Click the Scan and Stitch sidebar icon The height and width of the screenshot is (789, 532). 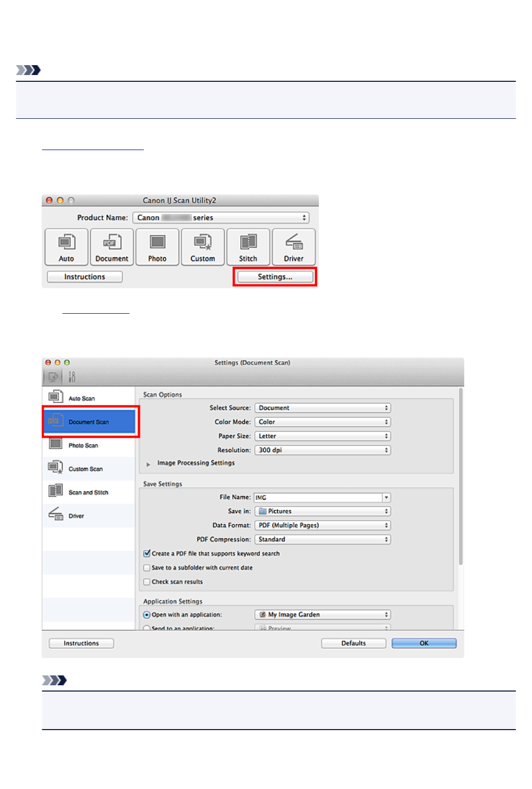pos(56,490)
